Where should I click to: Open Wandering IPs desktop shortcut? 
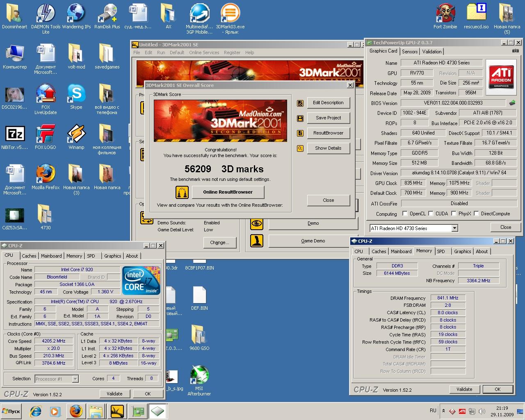(76, 16)
